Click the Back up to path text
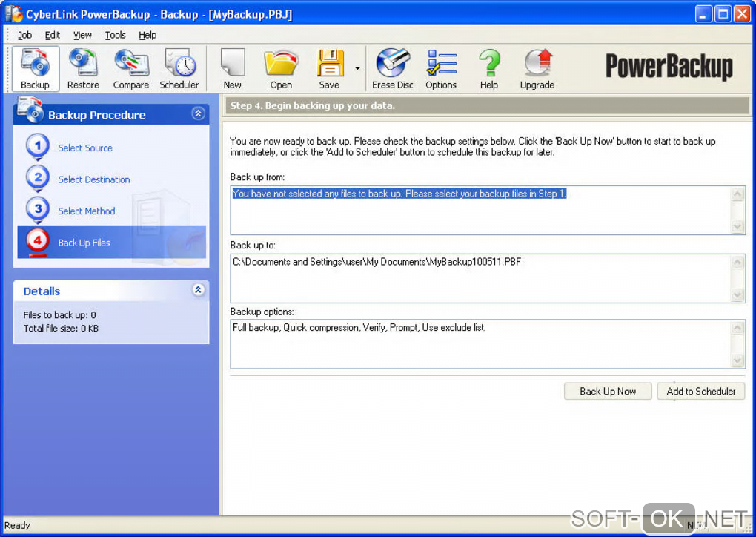 coord(377,262)
